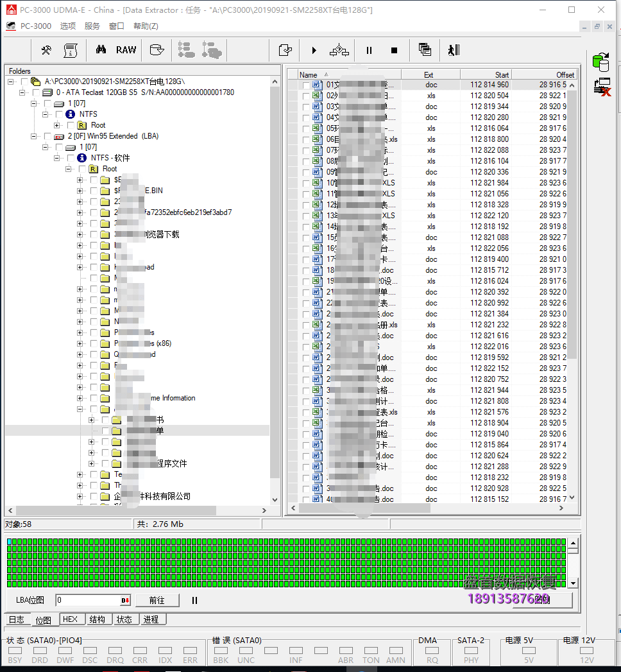
Task: Click the scroll document toolbar icon
Action: coord(71,50)
